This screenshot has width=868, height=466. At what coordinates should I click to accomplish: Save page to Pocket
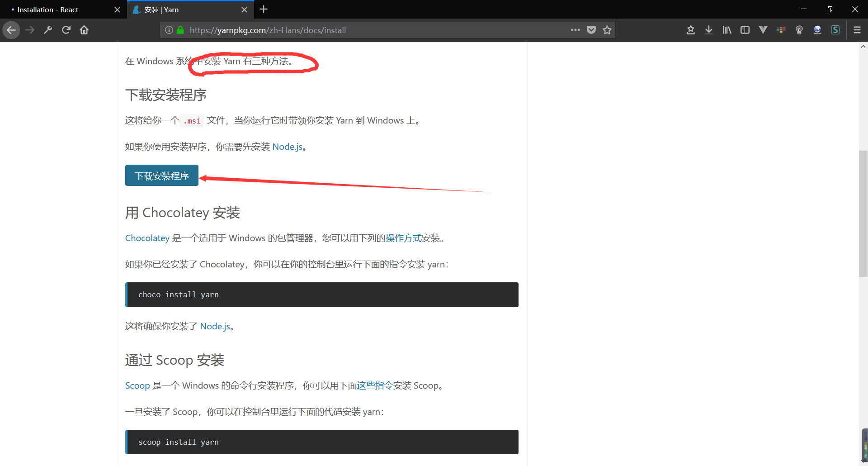pos(591,30)
